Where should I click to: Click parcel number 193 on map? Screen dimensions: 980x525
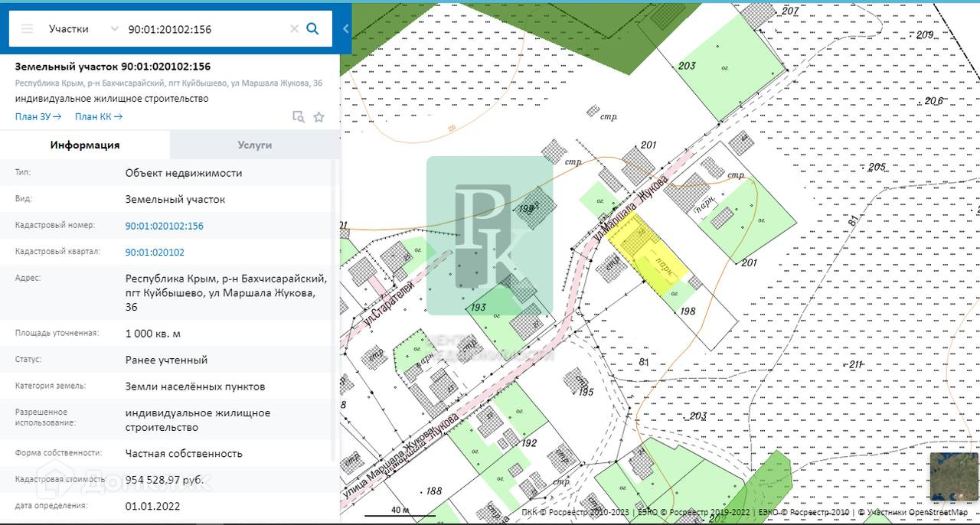click(479, 307)
